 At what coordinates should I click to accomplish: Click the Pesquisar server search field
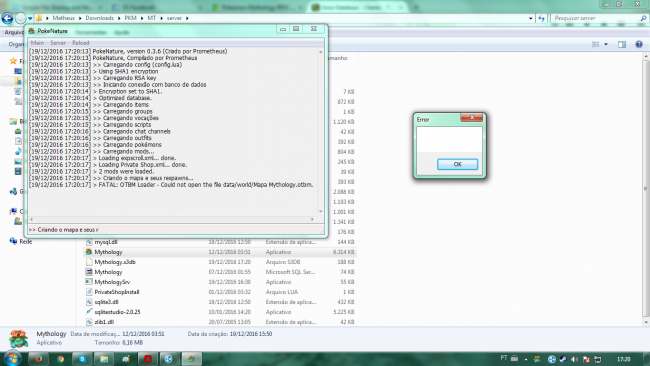pos(595,18)
